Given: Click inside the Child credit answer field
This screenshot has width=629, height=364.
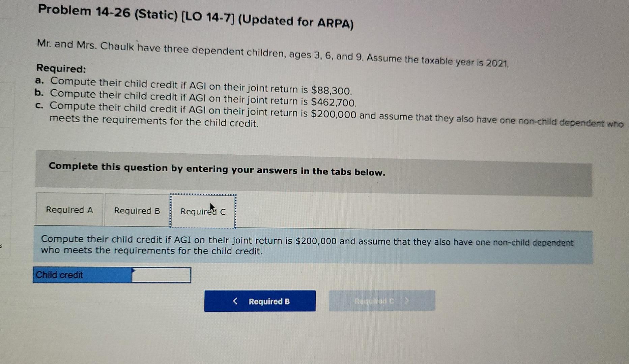Looking at the screenshot, I should click(161, 275).
